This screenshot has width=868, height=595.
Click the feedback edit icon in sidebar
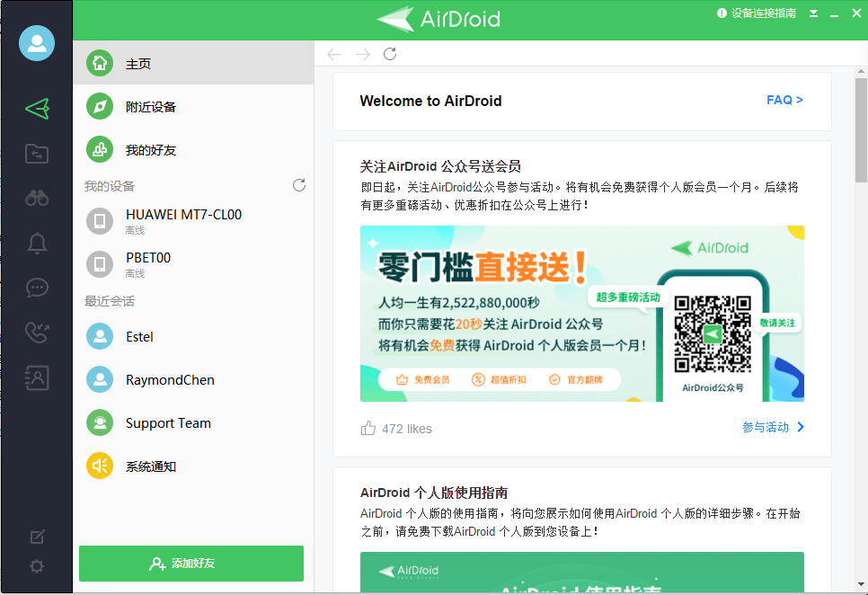37,537
